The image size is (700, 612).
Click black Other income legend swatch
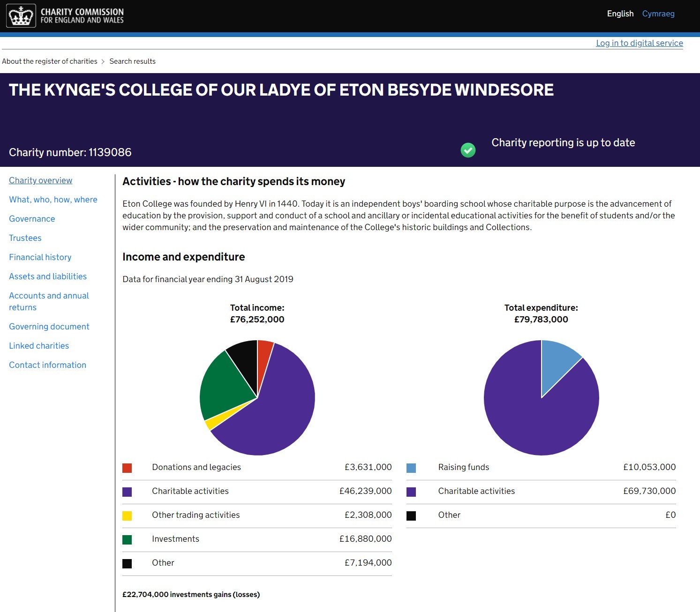(x=127, y=564)
